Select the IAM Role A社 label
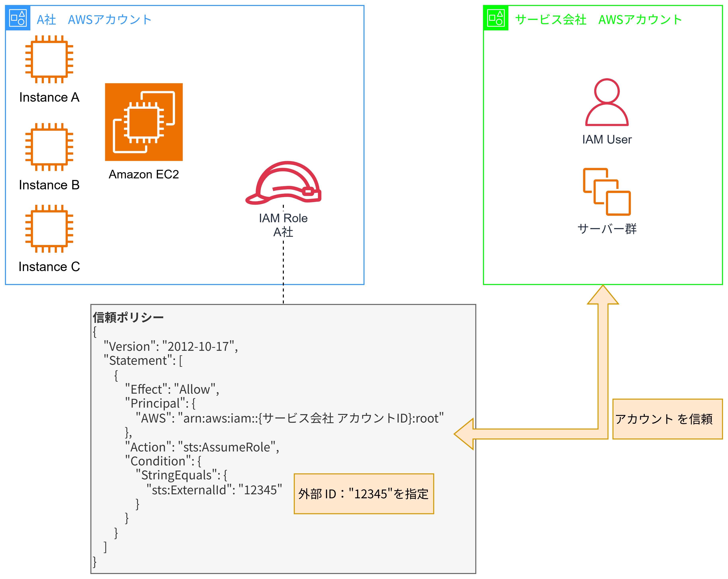This screenshot has width=728, height=579. [283, 225]
